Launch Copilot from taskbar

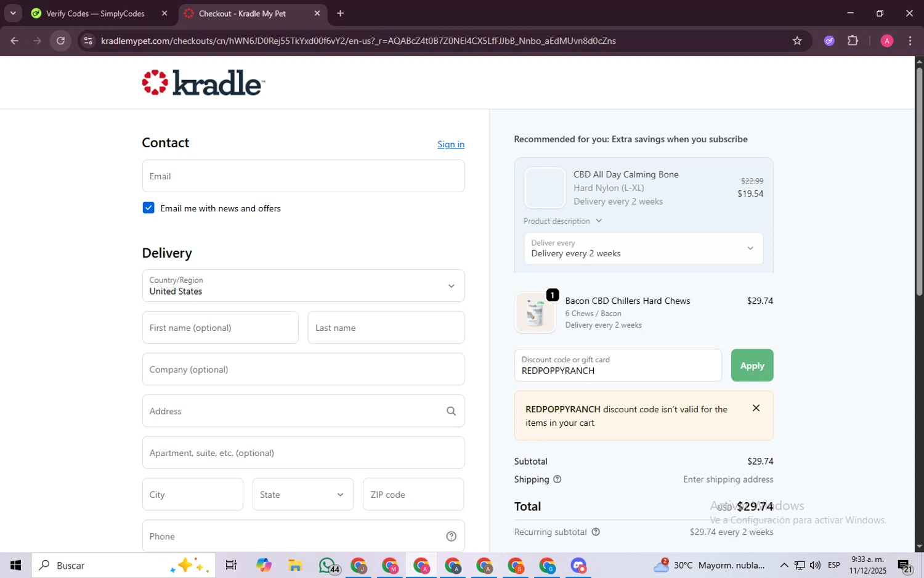coord(264,565)
